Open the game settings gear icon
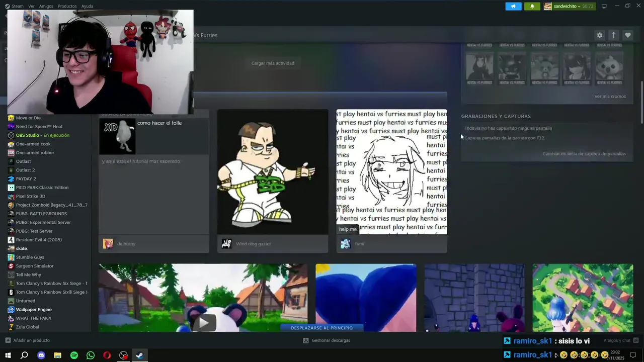 [599, 35]
